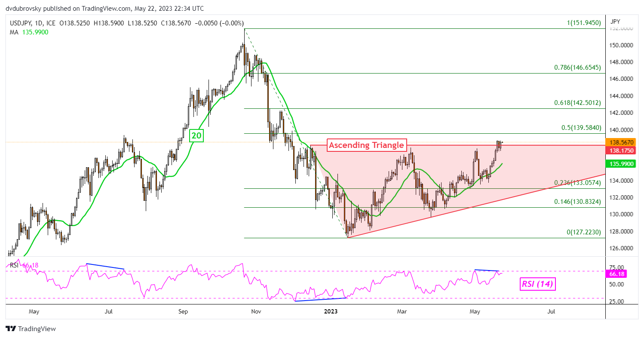Click the RSI 66.18 legend in lower pane

(x=24, y=265)
